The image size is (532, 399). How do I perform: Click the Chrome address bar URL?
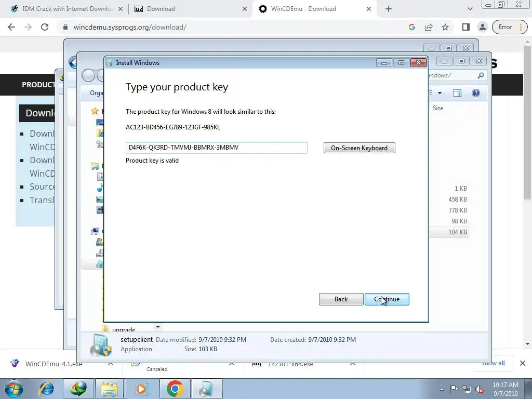(x=130, y=27)
